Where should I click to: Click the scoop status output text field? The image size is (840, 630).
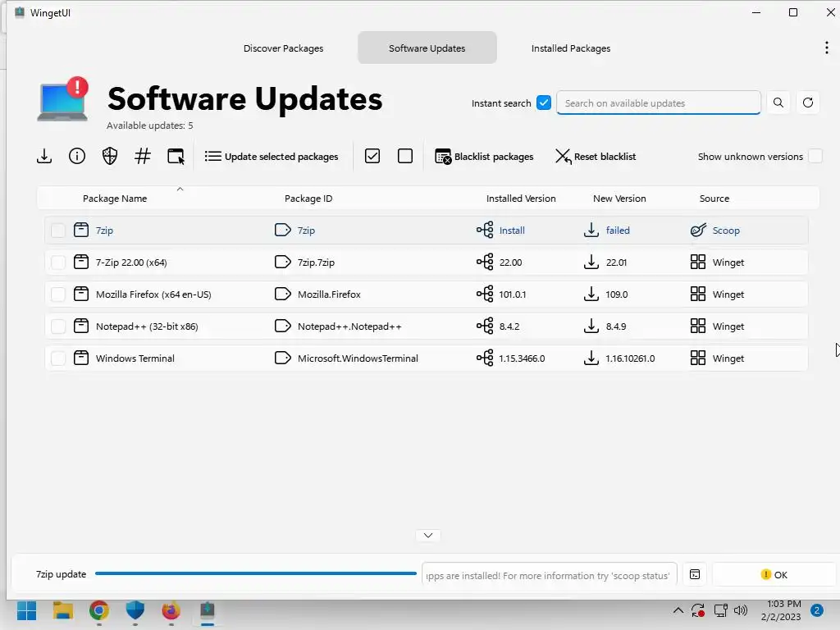pyautogui.click(x=549, y=575)
